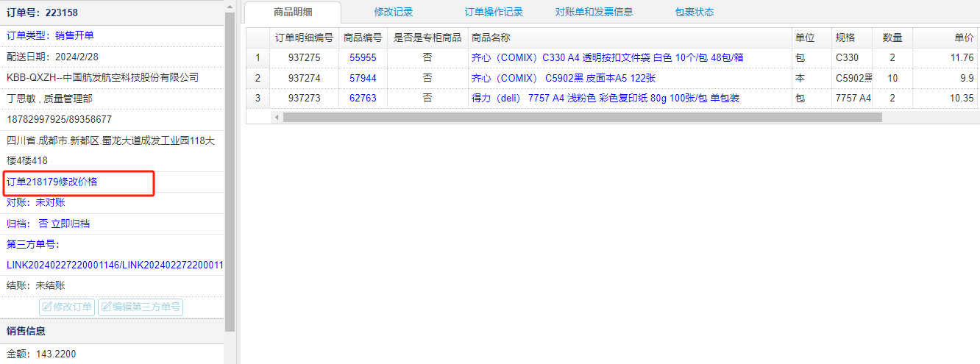Image resolution: width=980 pixels, height=364 pixels.
Task: Open the 商品明细 tab
Action: pos(292,12)
